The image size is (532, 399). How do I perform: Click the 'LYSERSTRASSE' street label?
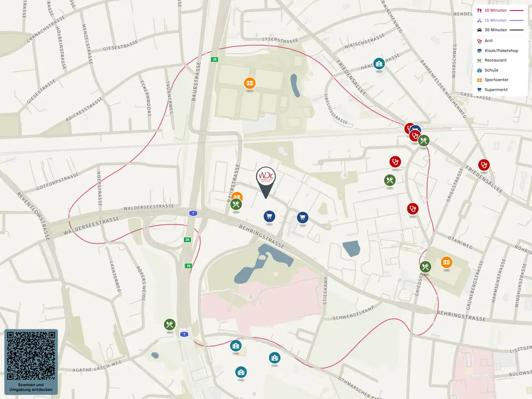coord(280,40)
